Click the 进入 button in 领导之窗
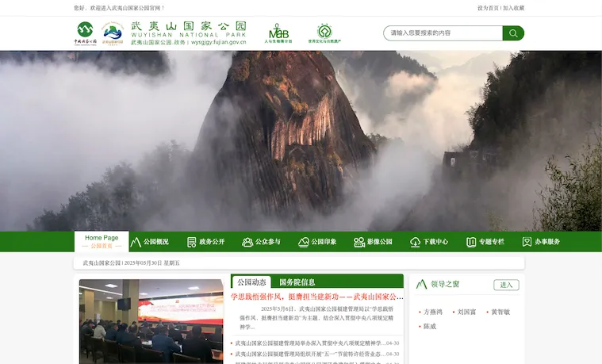Screen dimensions: 602x364 point(506,285)
